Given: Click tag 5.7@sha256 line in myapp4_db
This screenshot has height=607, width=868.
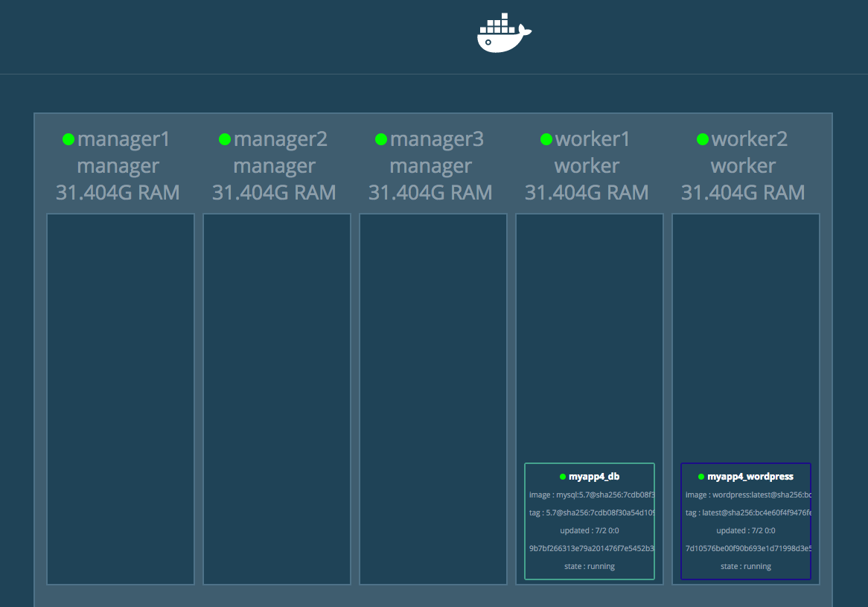Looking at the screenshot, I should [x=591, y=513].
